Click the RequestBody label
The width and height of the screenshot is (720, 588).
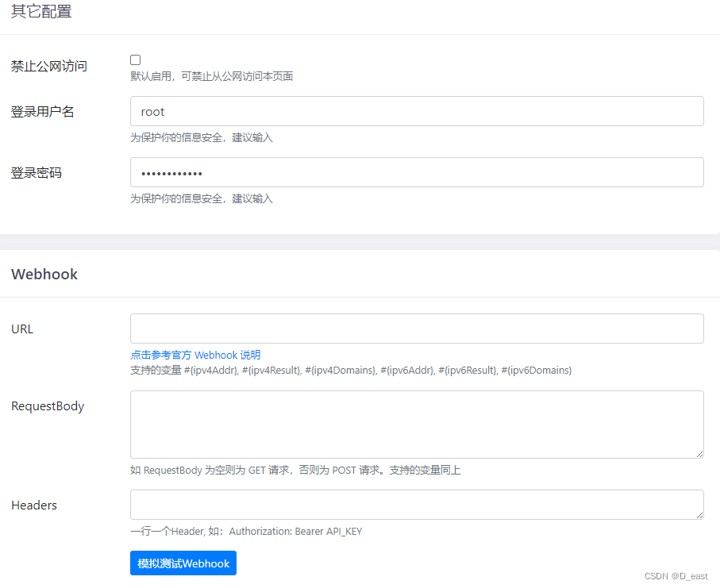point(48,406)
